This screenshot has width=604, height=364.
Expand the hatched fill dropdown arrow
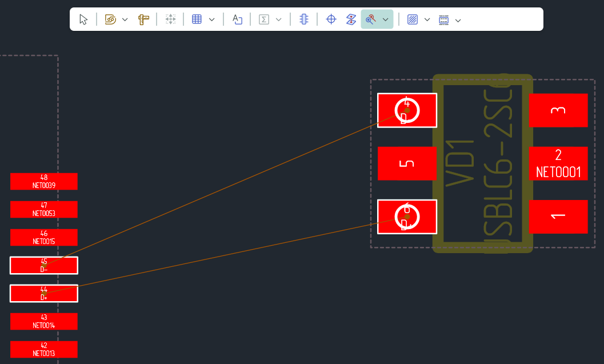click(427, 19)
